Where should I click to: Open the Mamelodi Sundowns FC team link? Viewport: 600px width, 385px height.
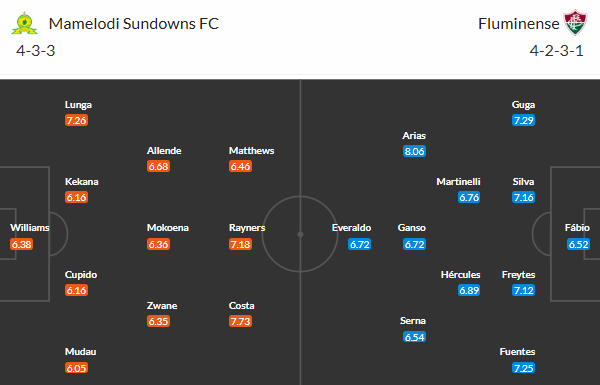(134, 24)
